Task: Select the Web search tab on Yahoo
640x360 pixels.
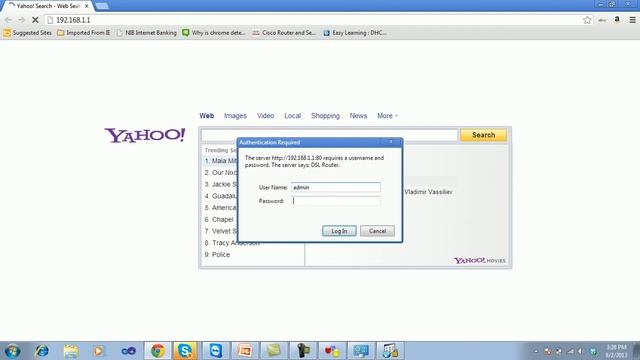Action: pos(207,116)
